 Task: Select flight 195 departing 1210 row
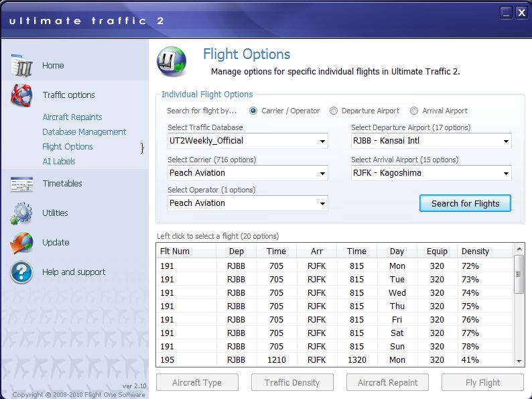(335, 360)
